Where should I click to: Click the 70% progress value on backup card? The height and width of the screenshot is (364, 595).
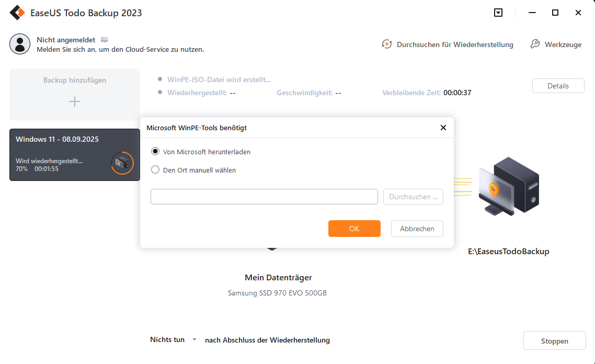click(x=21, y=169)
